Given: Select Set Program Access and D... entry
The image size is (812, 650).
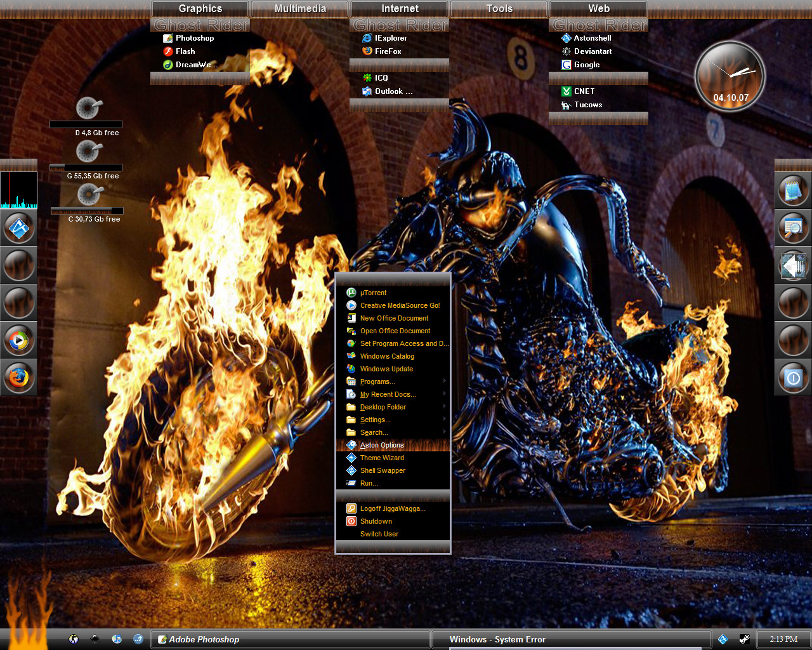Looking at the screenshot, I should click(x=393, y=343).
